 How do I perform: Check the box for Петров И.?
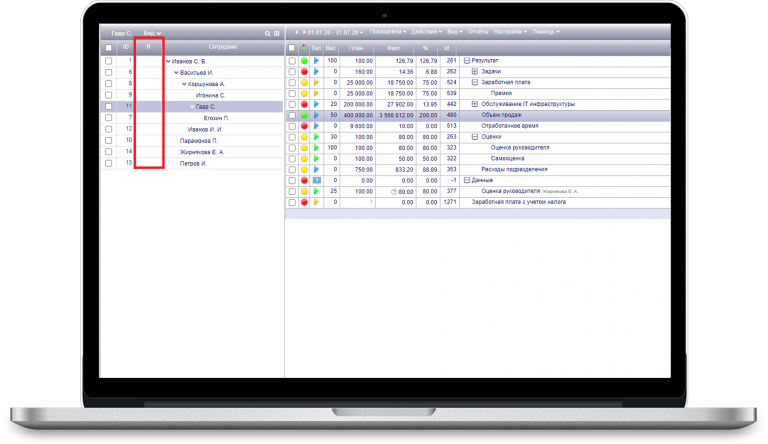[x=108, y=163]
